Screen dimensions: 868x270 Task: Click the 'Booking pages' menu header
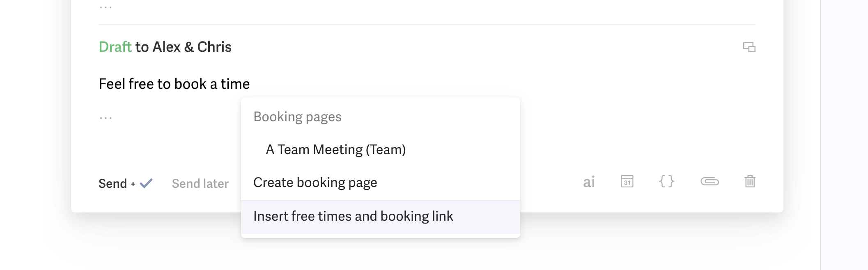click(297, 117)
